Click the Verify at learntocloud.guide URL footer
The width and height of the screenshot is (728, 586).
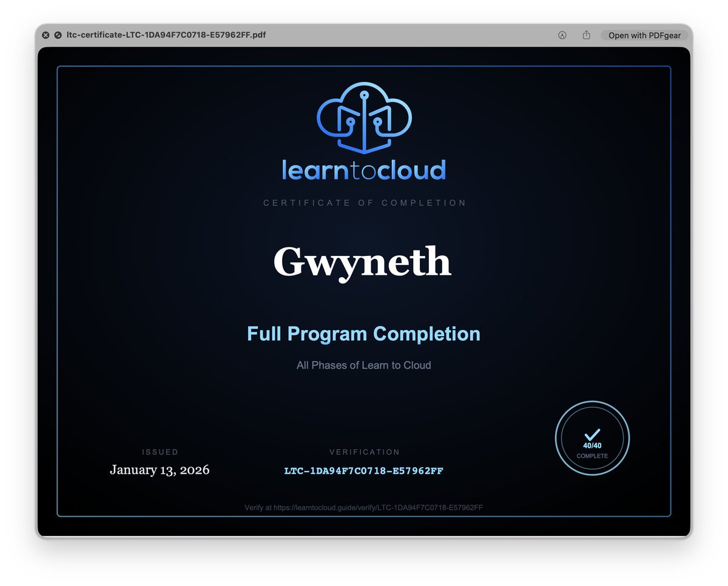363,507
